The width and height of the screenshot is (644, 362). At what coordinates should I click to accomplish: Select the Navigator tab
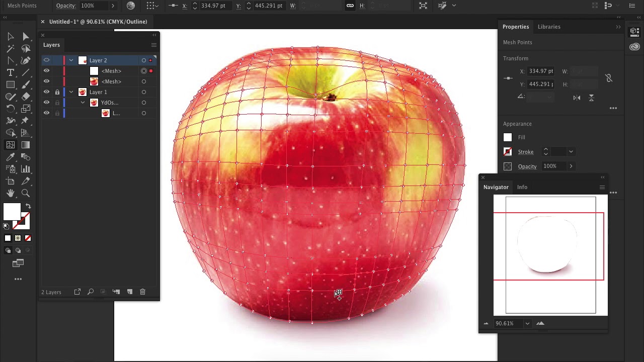pyautogui.click(x=496, y=187)
